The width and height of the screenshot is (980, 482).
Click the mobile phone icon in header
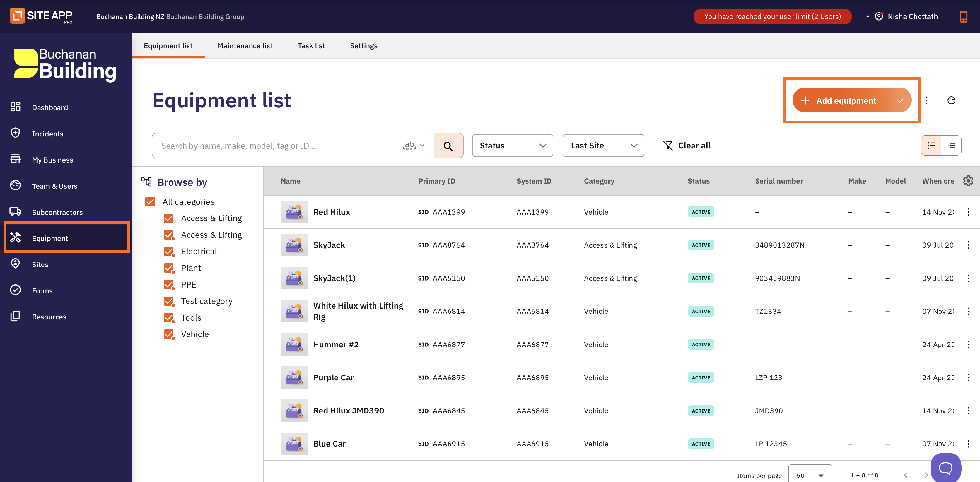pos(963,16)
